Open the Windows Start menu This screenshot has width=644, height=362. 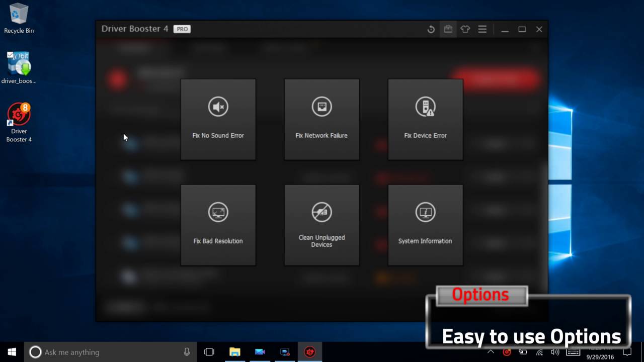12,352
